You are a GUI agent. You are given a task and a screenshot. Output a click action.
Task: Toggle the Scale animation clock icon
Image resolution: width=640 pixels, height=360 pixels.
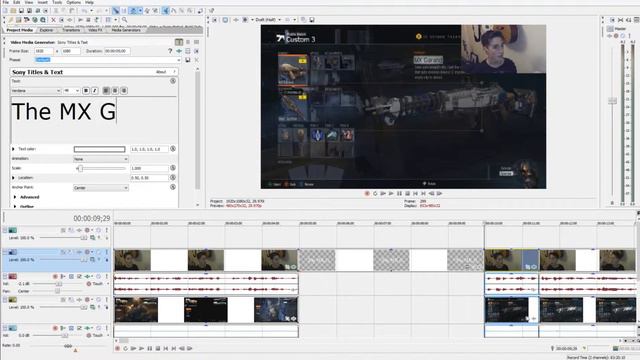[173, 168]
